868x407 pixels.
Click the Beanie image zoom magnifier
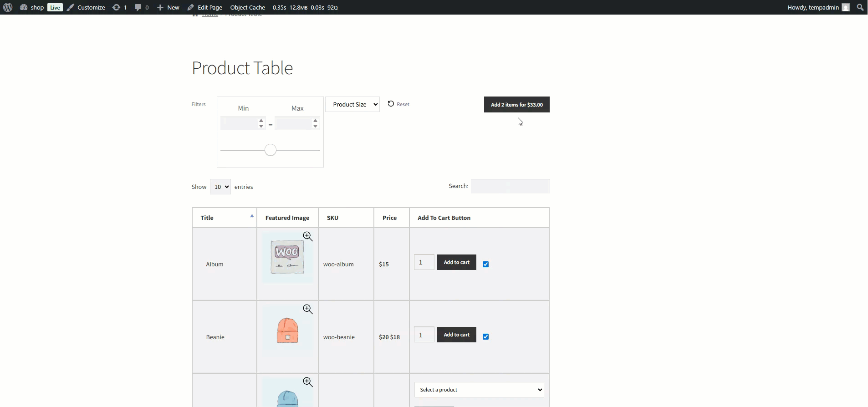308,309
